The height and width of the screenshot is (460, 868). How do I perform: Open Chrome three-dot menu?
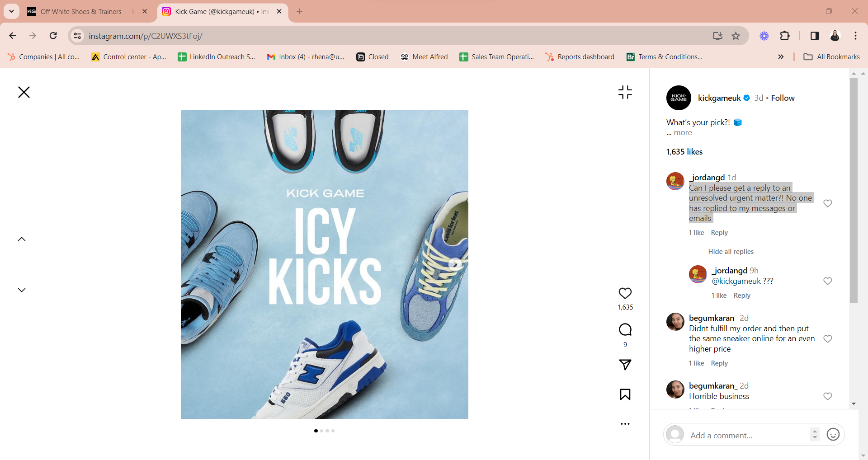[x=855, y=36]
